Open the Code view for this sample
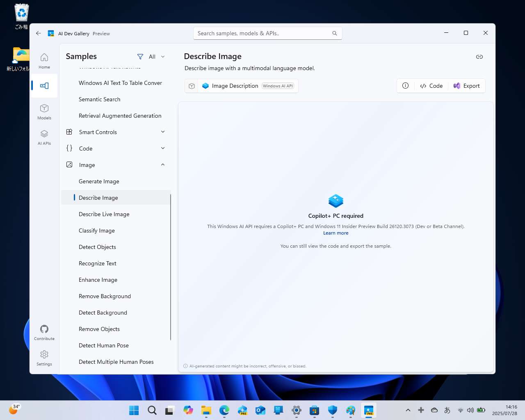 pyautogui.click(x=431, y=86)
